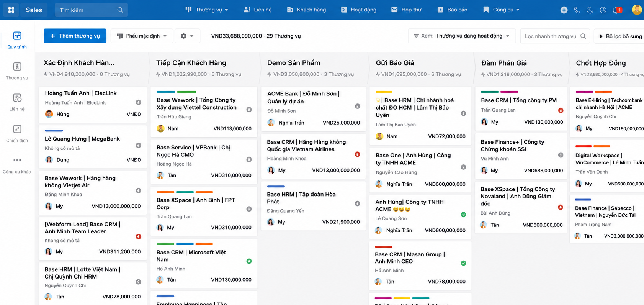Click VND33,688,090,000 · 29 Thương vụ summary

click(x=256, y=36)
